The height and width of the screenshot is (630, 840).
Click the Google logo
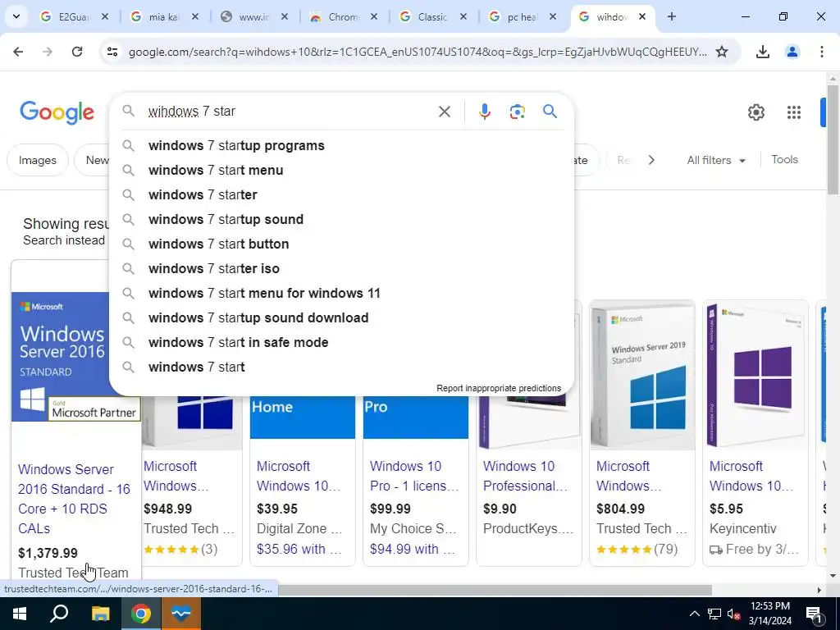point(57,112)
